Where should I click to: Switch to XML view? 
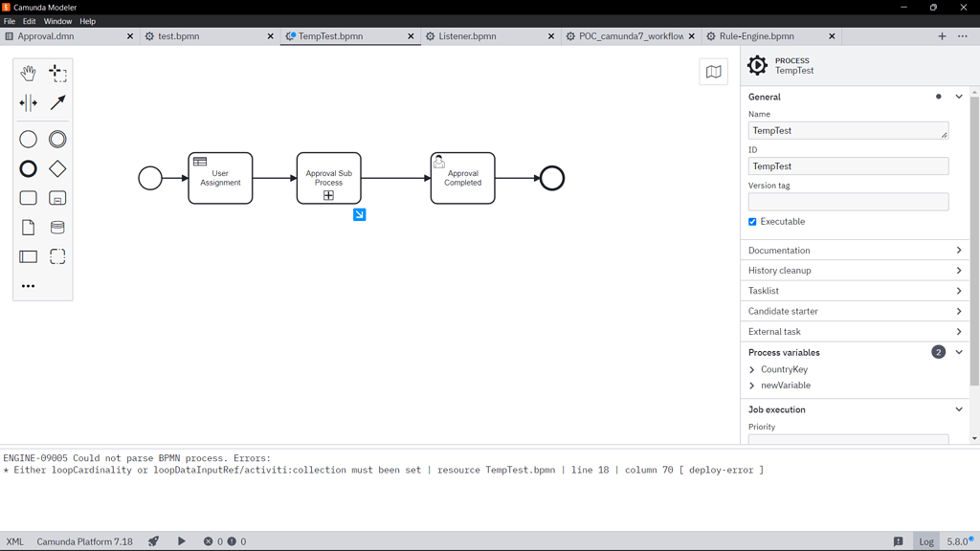pyautogui.click(x=14, y=540)
